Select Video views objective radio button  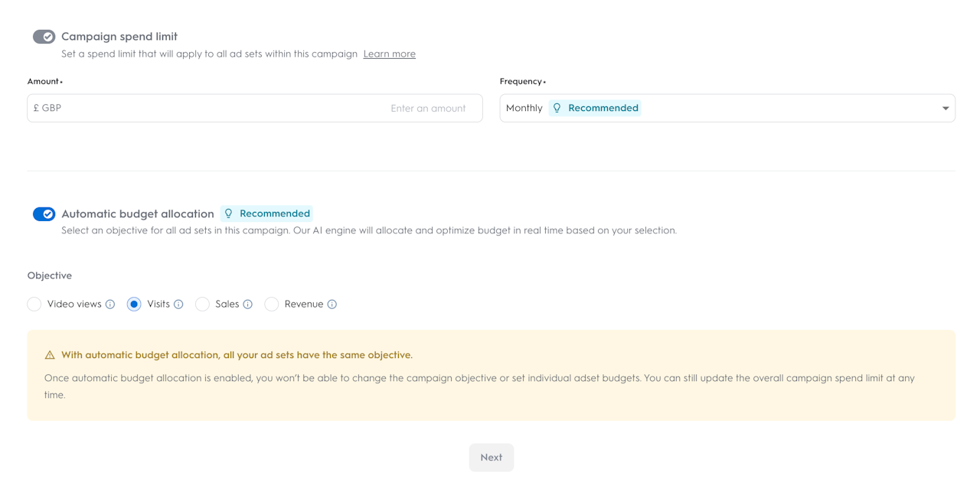click(34, 305)
